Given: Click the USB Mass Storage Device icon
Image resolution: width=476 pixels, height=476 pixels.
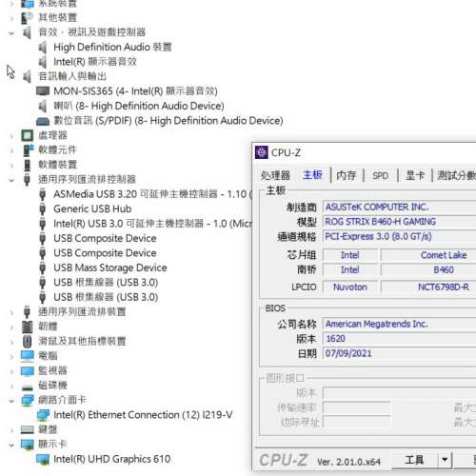Looking at the screenshot, I should 43,268.
